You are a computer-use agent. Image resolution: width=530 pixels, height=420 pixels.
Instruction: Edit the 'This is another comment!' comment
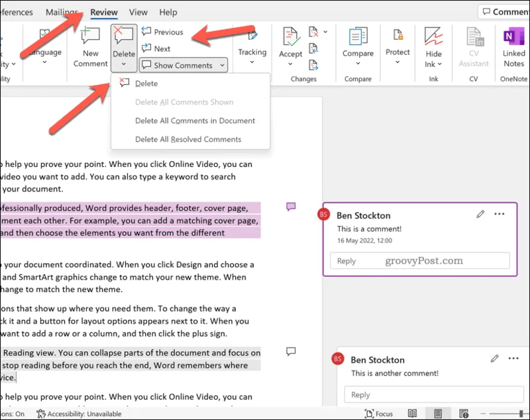pos(494,358)
